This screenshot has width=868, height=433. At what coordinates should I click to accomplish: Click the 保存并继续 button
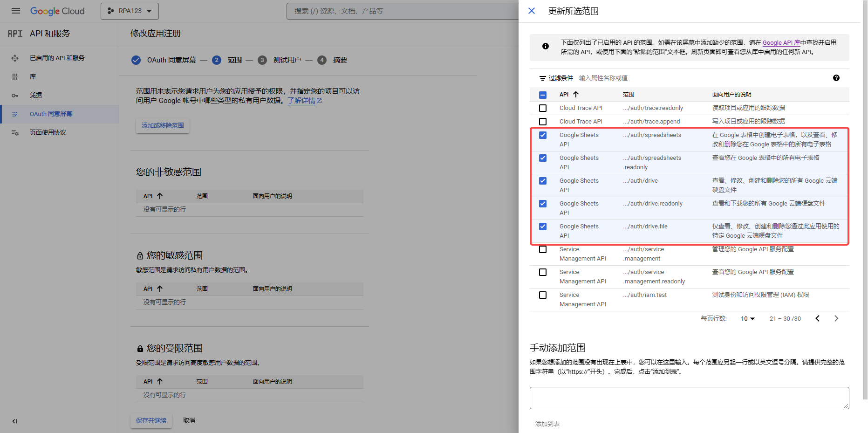[151, 420]
